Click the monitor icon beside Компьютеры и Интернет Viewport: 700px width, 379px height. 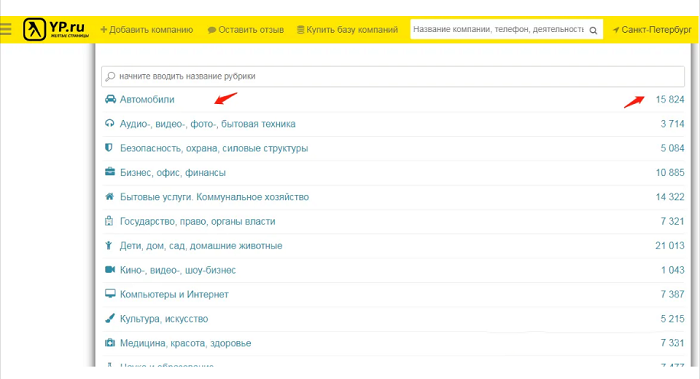pos(110,294)
